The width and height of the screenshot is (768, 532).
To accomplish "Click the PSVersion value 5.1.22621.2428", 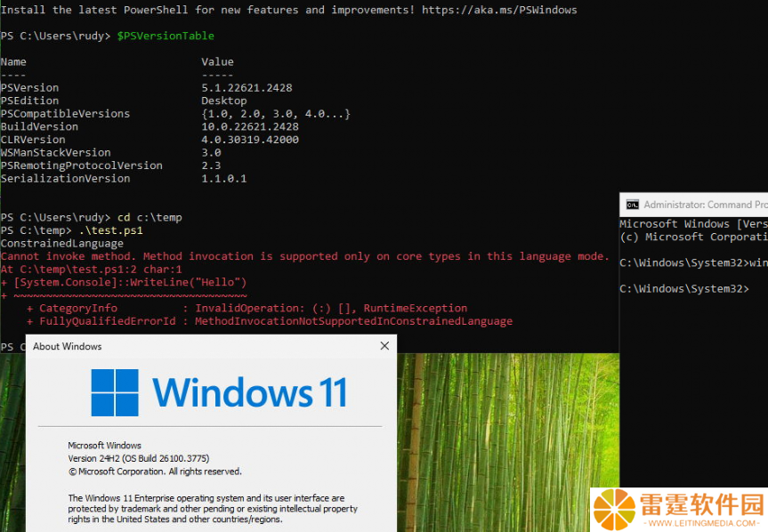I will (247, 87).
